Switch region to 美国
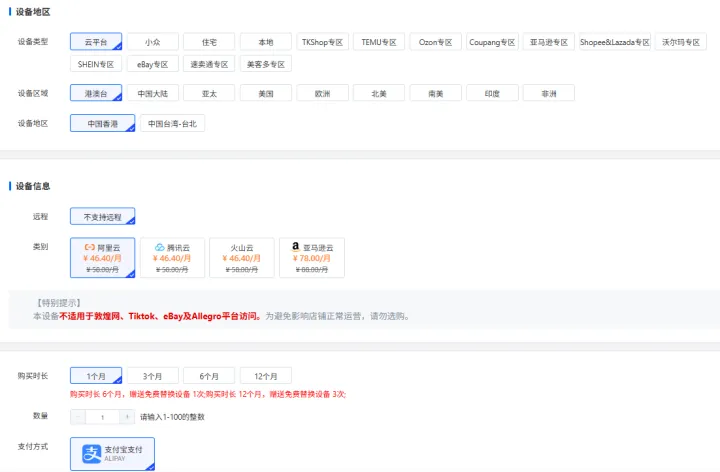The height and width of the screenshot is (472, 720). [x=266, y=93]
